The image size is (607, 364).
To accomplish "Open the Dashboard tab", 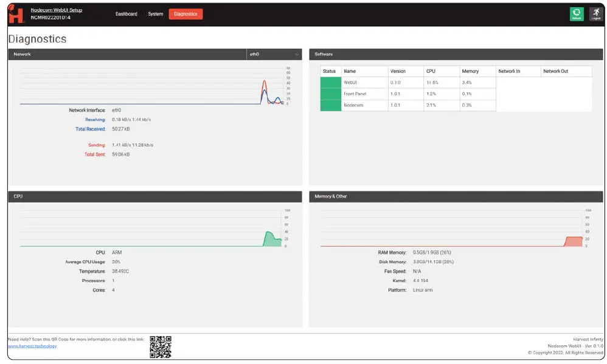I will [126, 14].
